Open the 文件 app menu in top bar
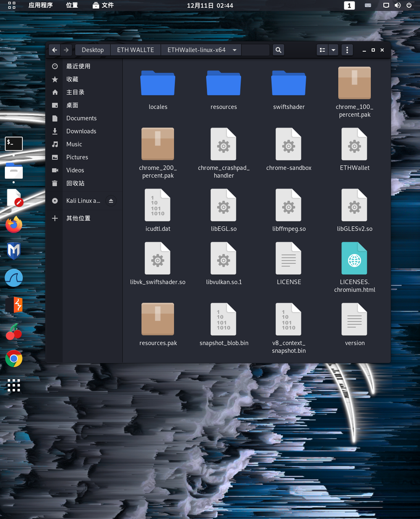The height and width of the screenshot is (519, 420). point(103,5)
